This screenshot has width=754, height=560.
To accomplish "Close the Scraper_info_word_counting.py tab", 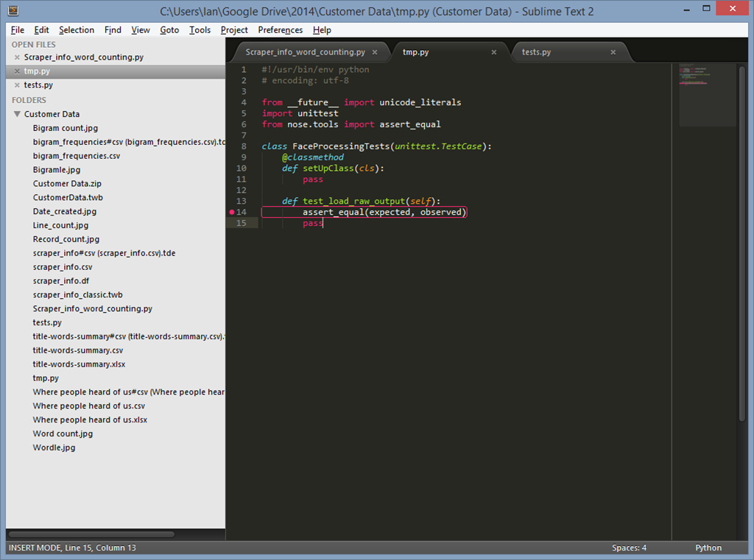I will [x=375, y=52].
